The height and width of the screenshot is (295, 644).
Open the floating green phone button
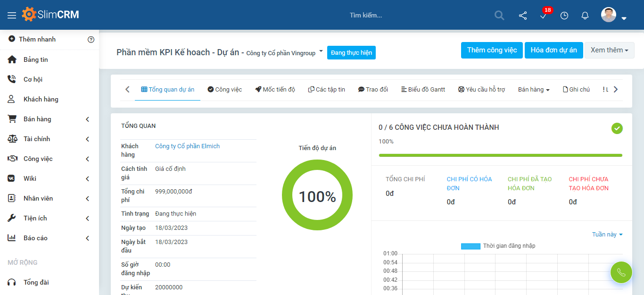click(621, 272)
